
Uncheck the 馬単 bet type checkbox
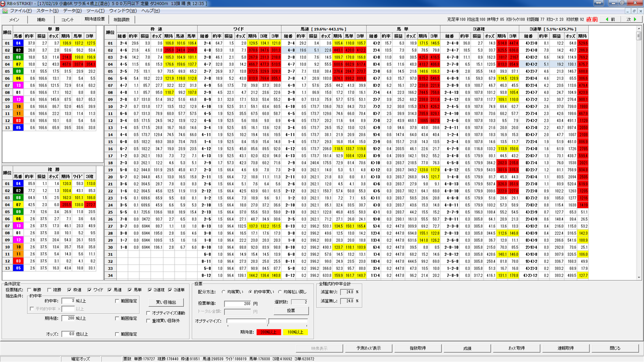(x=130, y=290)
